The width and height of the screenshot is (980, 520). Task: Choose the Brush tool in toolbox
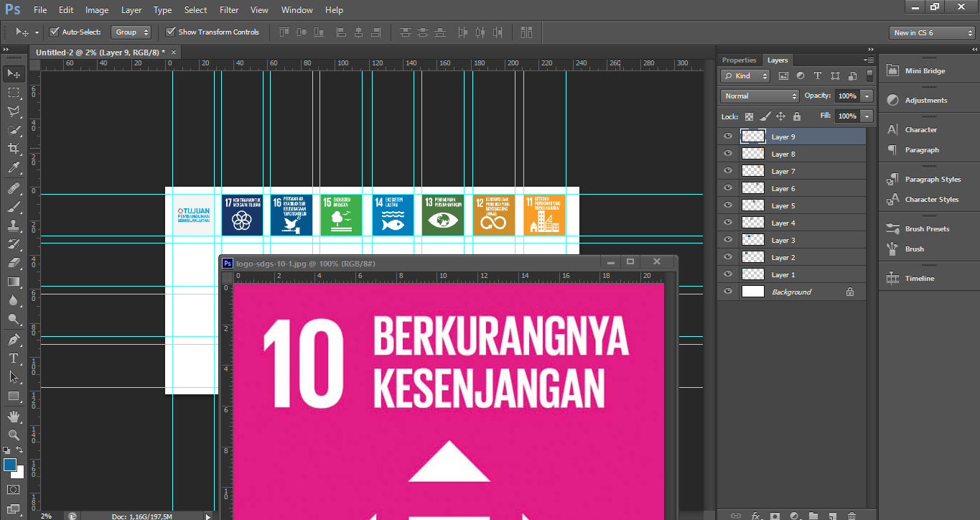click(13, 207)
